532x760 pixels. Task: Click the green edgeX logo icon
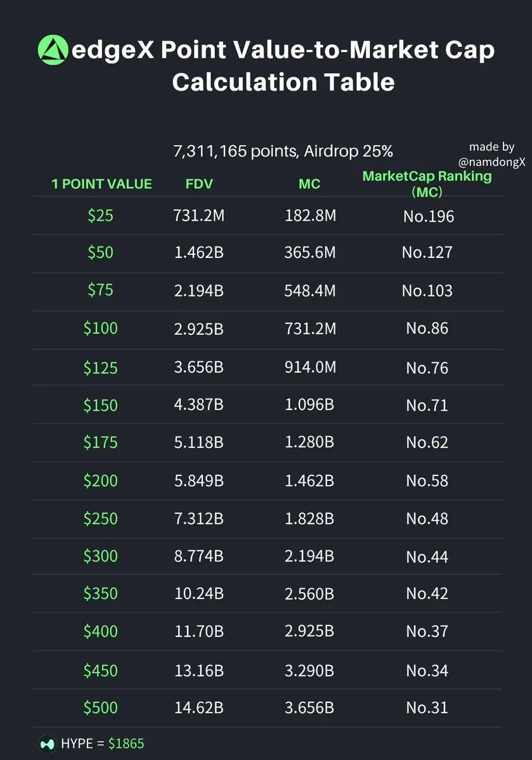53,50
